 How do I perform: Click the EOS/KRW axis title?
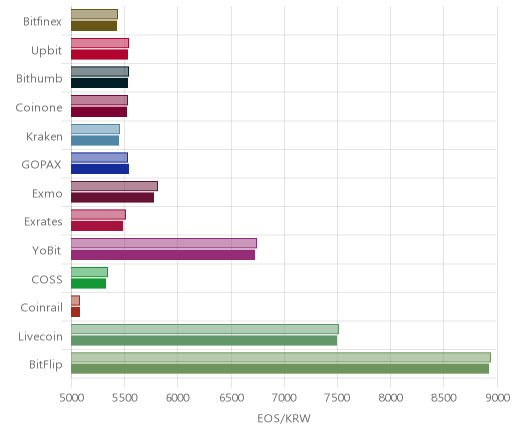click(x=284, y=418)
